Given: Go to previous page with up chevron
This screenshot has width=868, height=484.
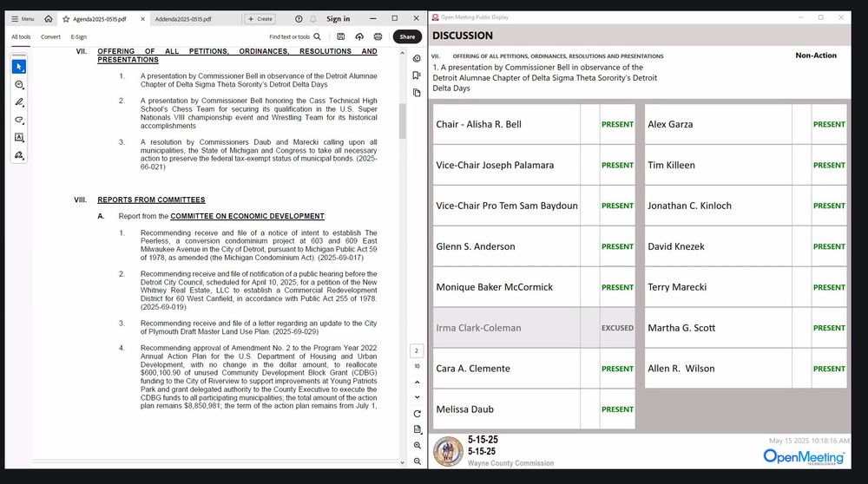Looking at the screenshot, I should pos(417,383).
